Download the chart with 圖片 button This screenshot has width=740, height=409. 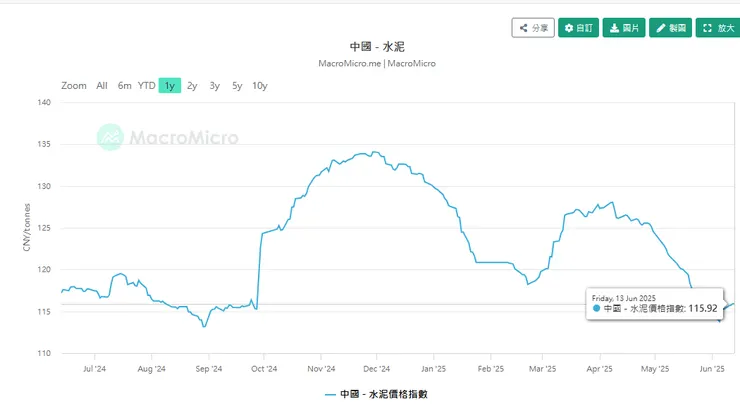(623, 28)
